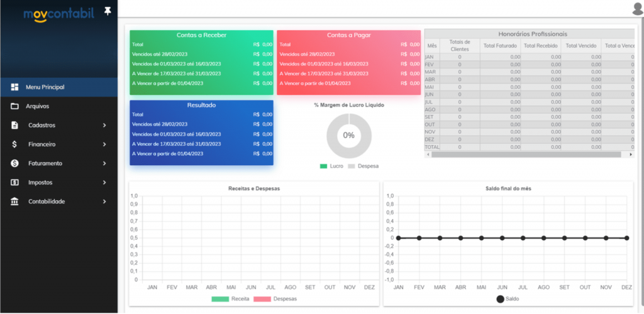Viewport: 644px width, 314px height.
Task: Open the user profile avatar icon
Action: tap(637, 9)
